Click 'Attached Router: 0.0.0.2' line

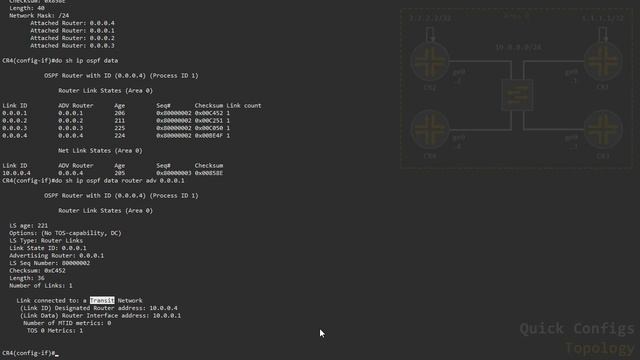tap(72, 38)
